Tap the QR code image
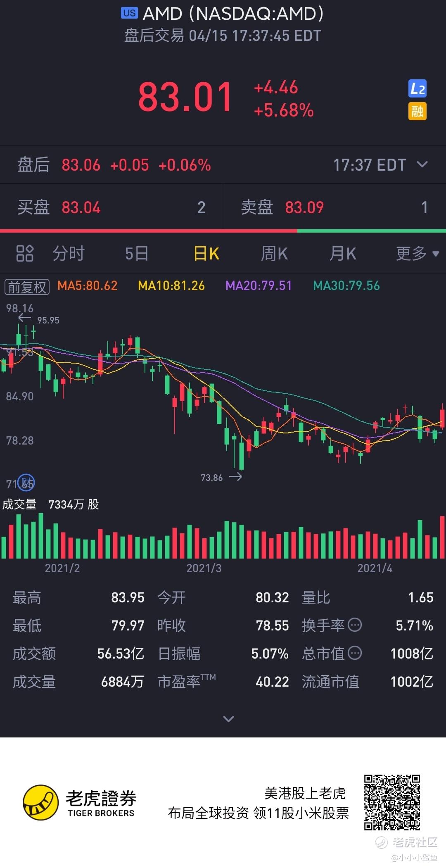 (x=392, y=802)
